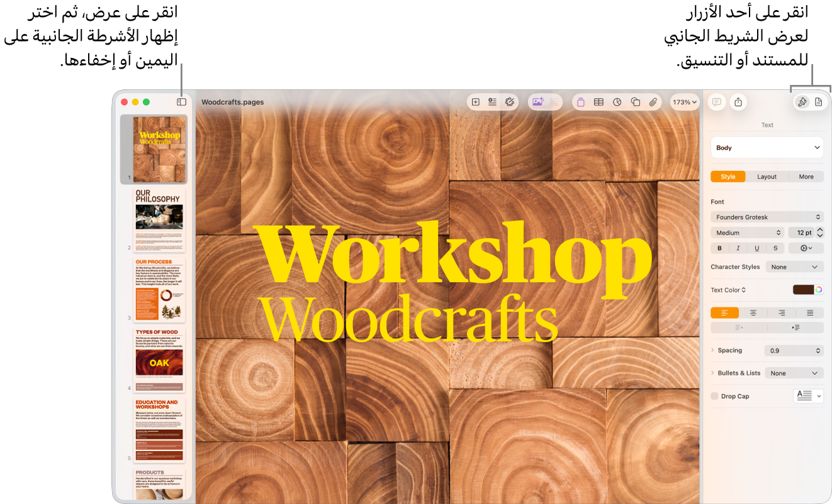Select the Products page thumbnail
The width and height of the screenshot is (832, 504).
tap(159, 484)
